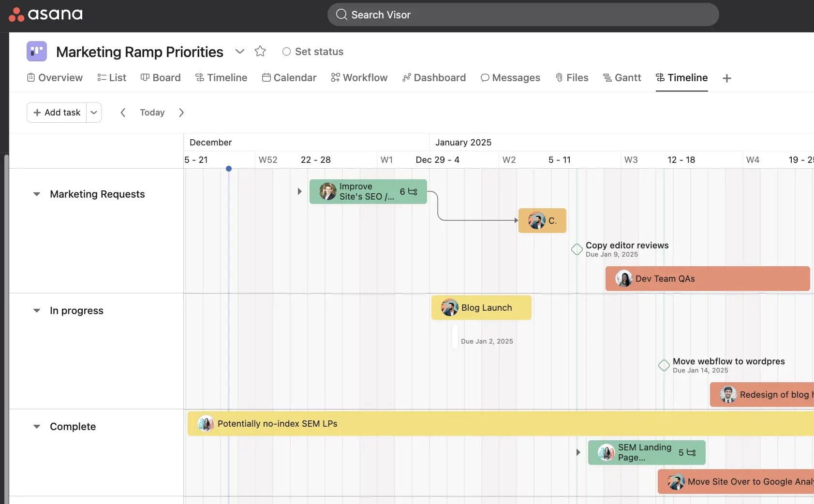The height and width of the screenshot is (504, 814).
Task: Click the left arrow to move the timeline back
Action: pyautogui.click(x=123, y=112)
